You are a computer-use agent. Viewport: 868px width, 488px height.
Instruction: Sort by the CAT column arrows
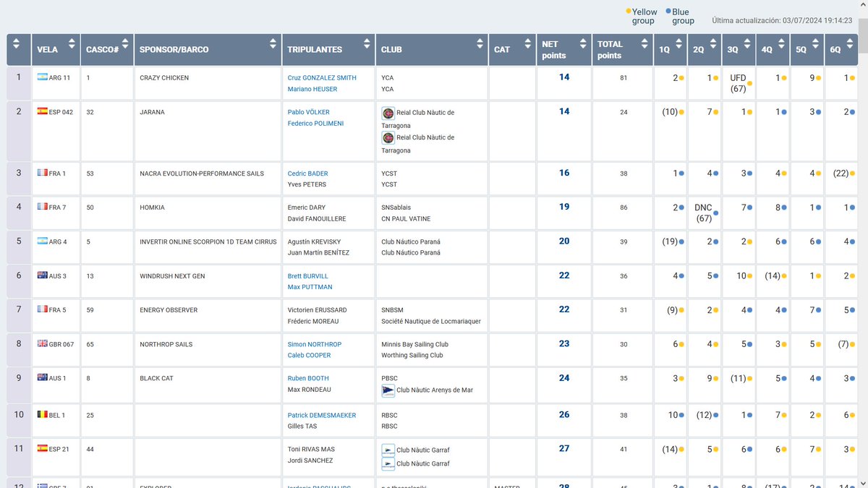click(527, 44)
